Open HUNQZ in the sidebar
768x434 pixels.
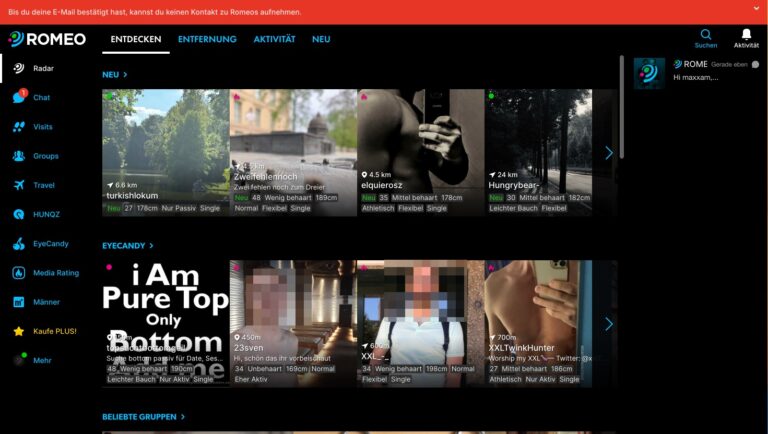tap(47, 214)
